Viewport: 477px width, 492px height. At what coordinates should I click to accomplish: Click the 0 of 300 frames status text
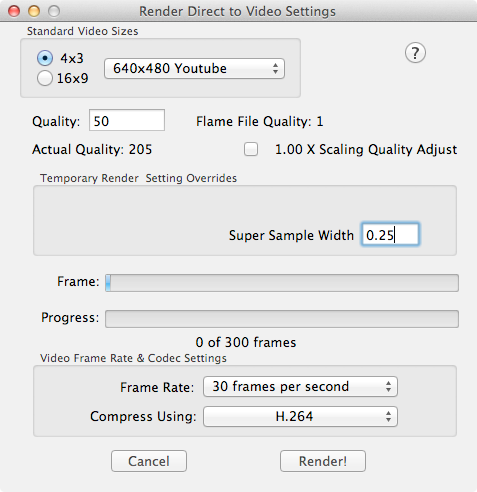(x=246, y=342)
